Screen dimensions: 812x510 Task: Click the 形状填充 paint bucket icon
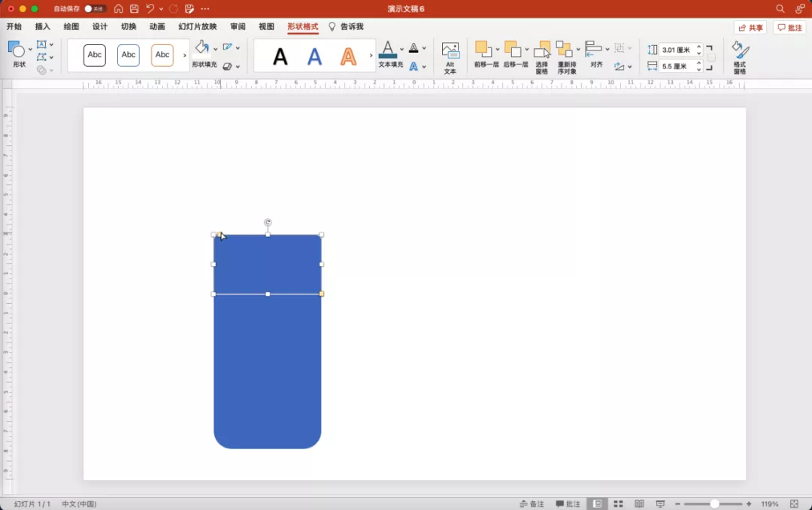(x=202, y=47)
